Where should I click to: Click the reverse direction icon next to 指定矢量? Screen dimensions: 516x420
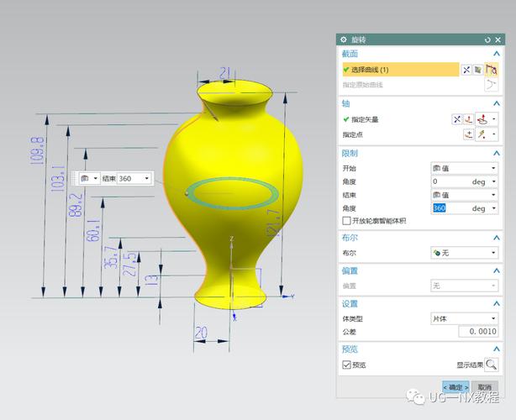pyautogui.click(x=457, y=119)
